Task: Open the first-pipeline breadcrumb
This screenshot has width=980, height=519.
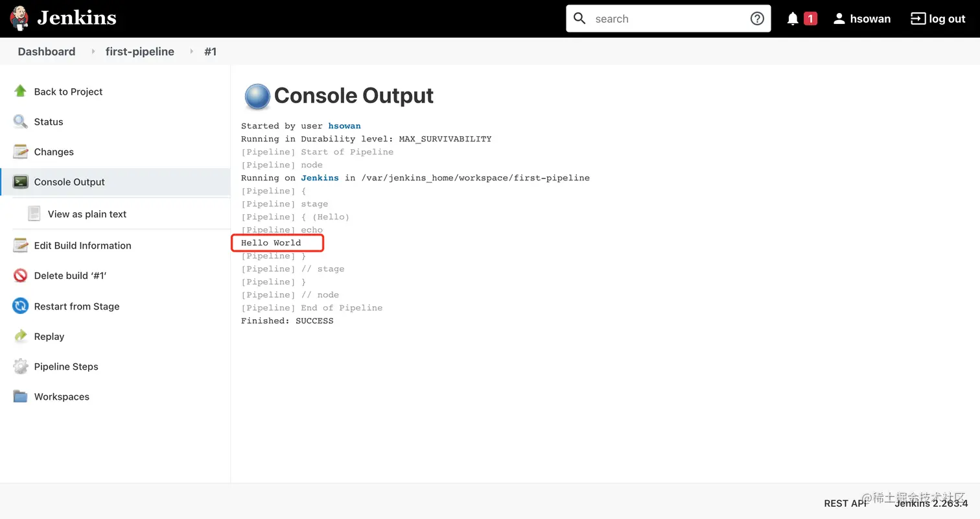Action: [140, 51]
